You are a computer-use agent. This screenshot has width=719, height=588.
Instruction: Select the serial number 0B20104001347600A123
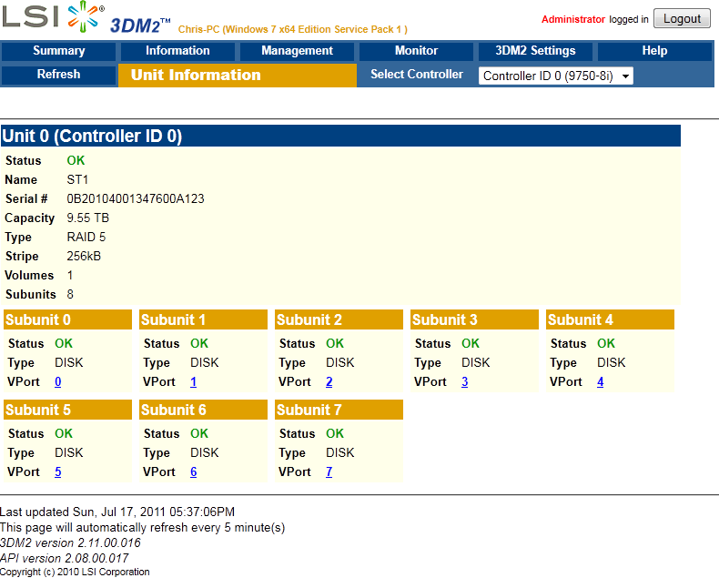(x=136, y=198)
